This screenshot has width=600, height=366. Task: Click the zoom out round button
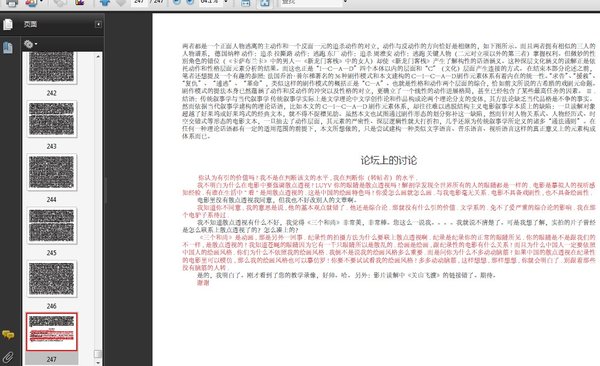pos(177,2)
